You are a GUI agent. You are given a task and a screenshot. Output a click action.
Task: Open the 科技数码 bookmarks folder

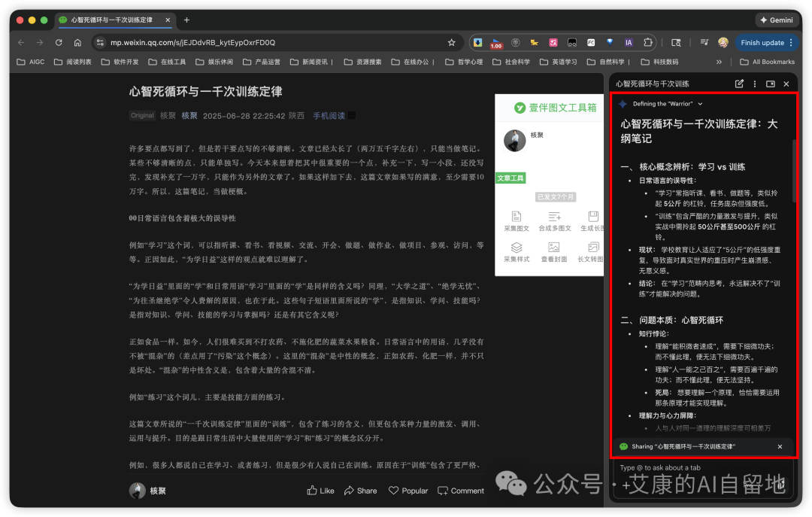[659, 62]
